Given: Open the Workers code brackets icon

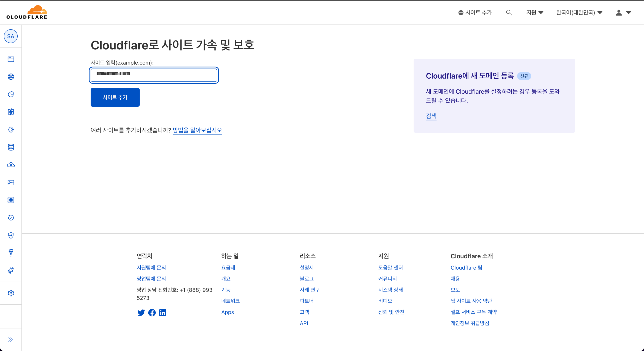Looking at the screenshot, I should (x=11, y=129).
